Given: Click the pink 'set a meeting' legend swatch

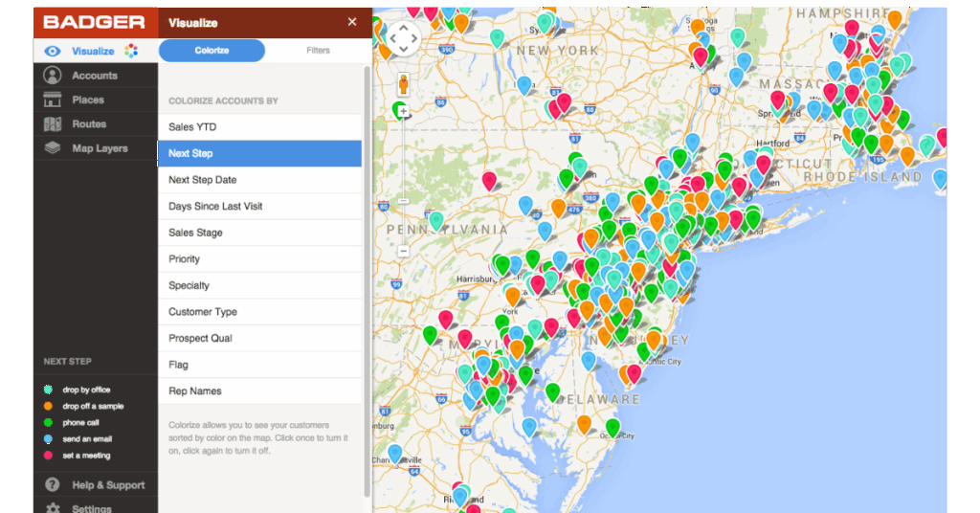Looking at the screenshot, I should tap(48, 456).
